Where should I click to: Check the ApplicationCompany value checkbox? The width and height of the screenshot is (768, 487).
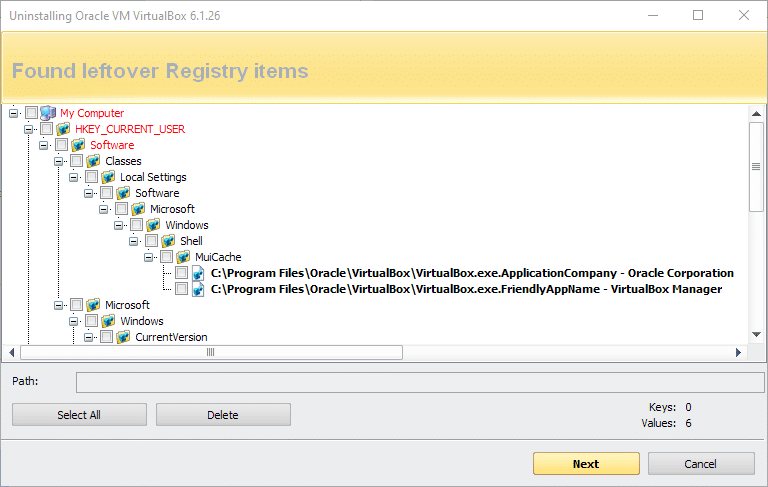182,273
